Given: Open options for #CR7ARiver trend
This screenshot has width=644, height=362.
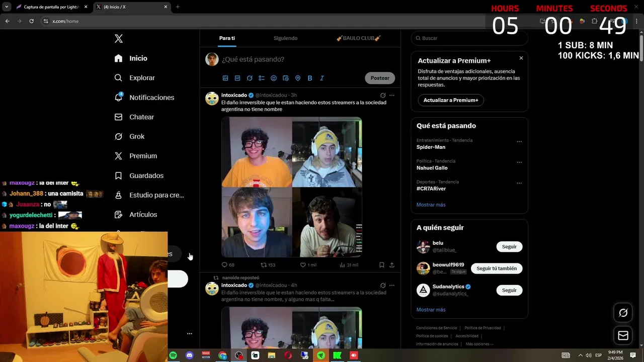Looking at the screenshot, I should tap(519, 184).
